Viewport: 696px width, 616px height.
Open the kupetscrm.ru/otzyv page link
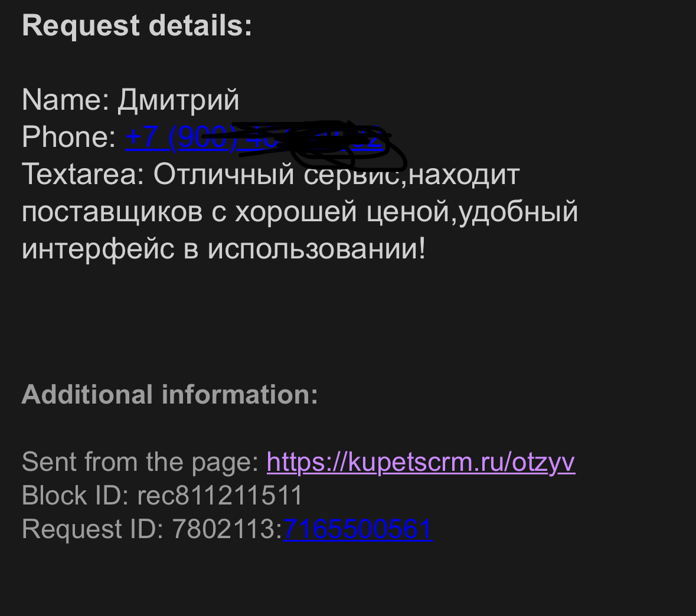click(x=421, y=463)
